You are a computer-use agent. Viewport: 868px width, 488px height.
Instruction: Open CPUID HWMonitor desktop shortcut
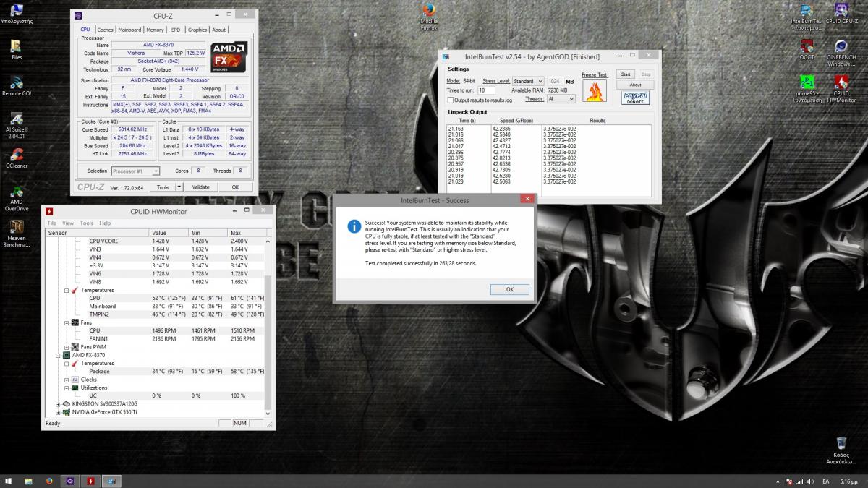[841, 89]
